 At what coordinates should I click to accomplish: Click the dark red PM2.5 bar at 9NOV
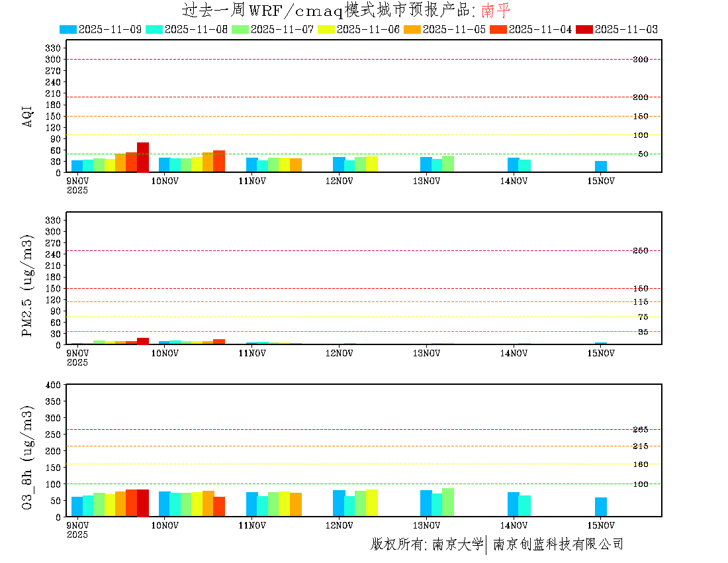coord(143,341)
